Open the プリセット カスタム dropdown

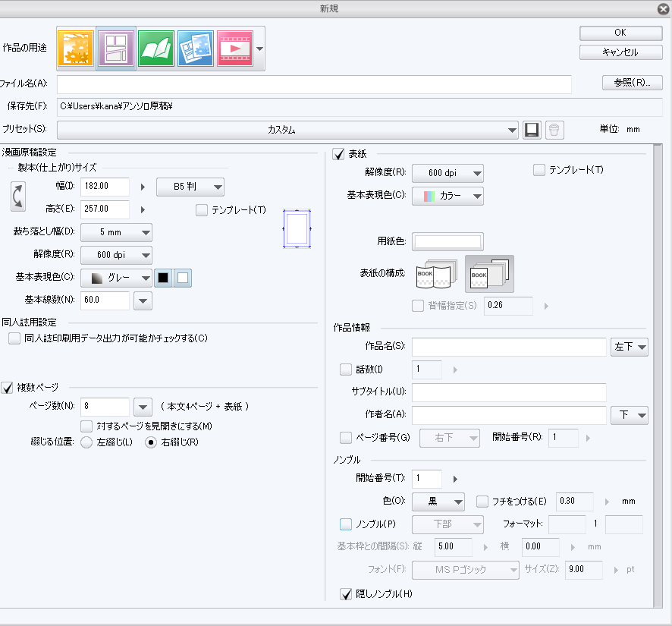(287, 130)
